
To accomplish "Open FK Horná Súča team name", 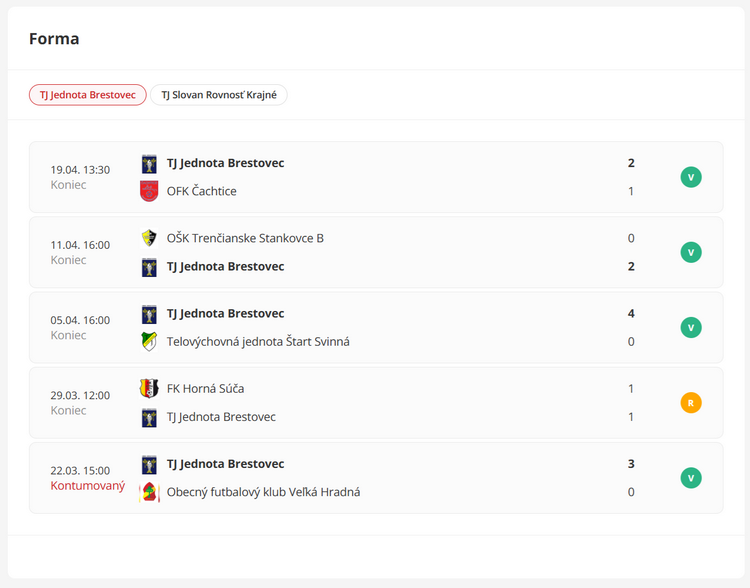I will [x=205, y=388].
